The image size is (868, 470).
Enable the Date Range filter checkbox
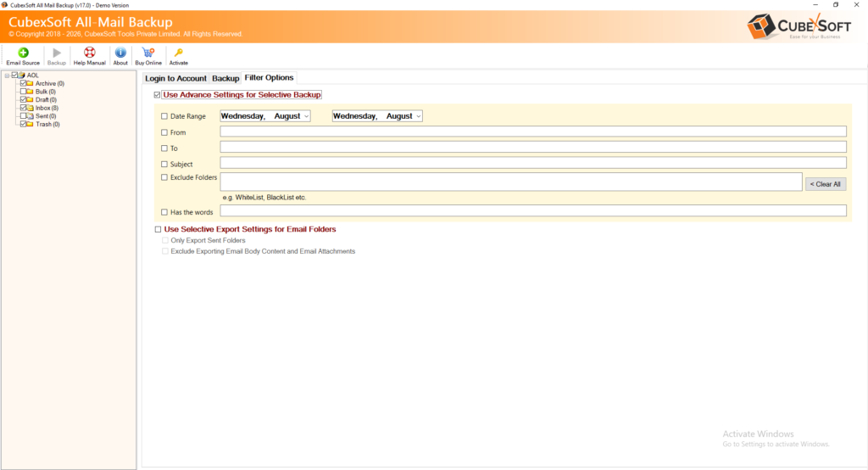(164, 116)
